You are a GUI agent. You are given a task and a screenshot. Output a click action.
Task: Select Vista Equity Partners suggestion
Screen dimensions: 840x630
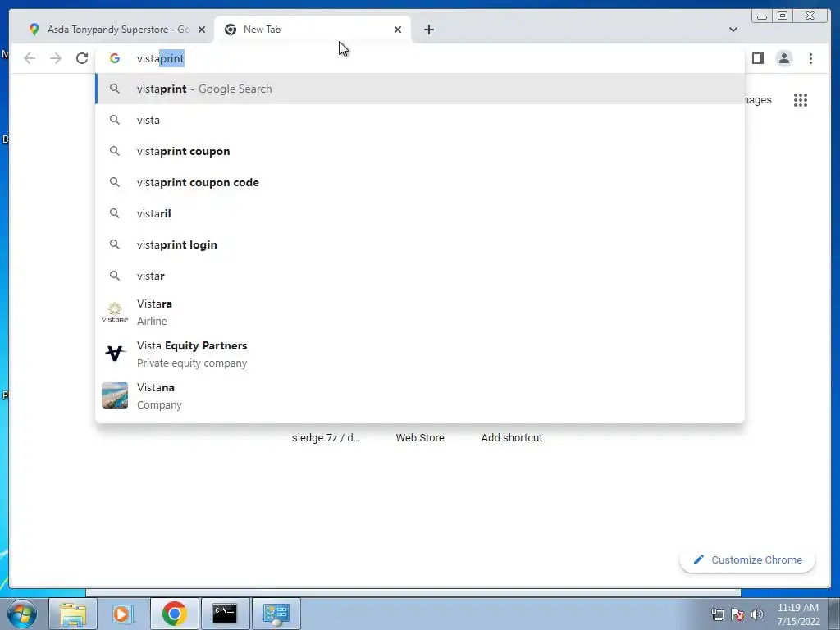[x=420, y=354]
